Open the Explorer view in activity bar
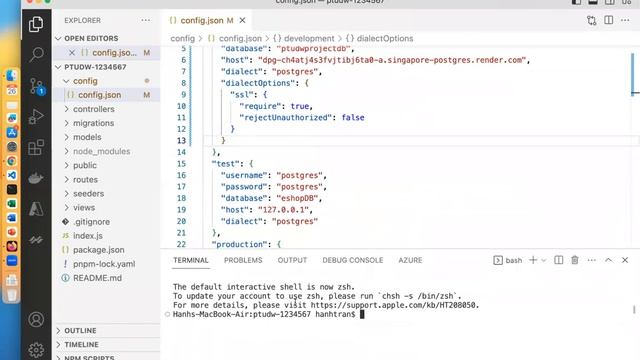Viewport: 640px width, 360px height. point(36,24)
